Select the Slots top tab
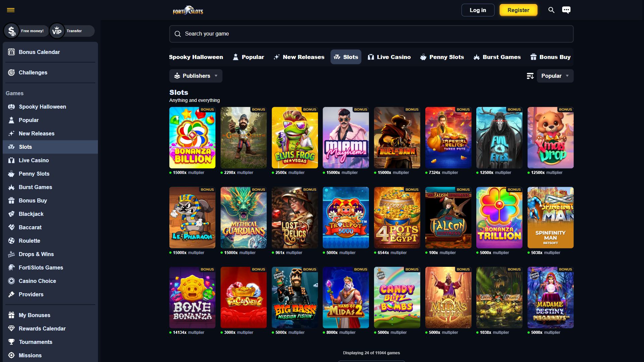Viewport: 644px width, 362px height. pyautogui.click(x=346, y=57)
